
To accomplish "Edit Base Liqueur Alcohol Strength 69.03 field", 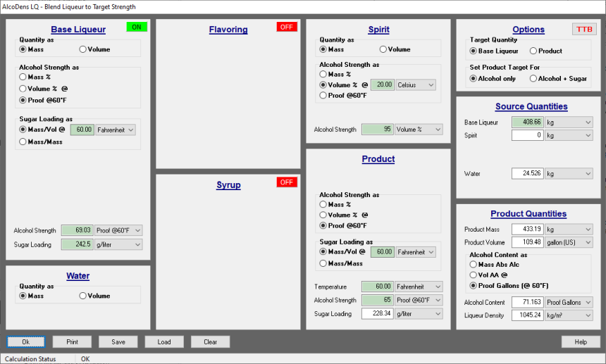I will [x=78, y=230].
